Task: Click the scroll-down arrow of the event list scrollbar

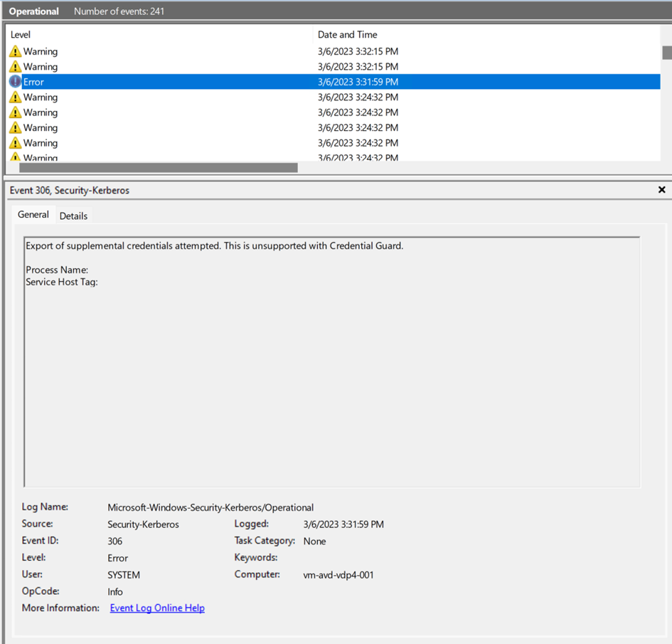Action: (666, 158)
